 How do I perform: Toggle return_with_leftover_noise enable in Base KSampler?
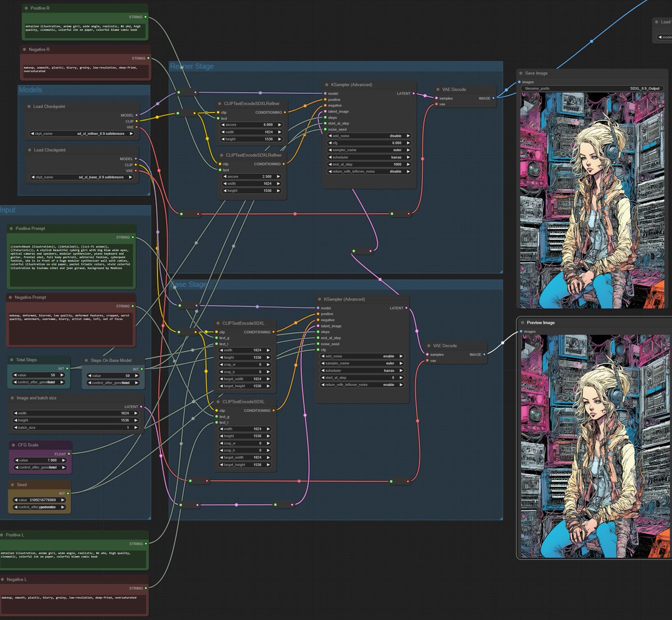pyautogui.click(x=362, y=384)
